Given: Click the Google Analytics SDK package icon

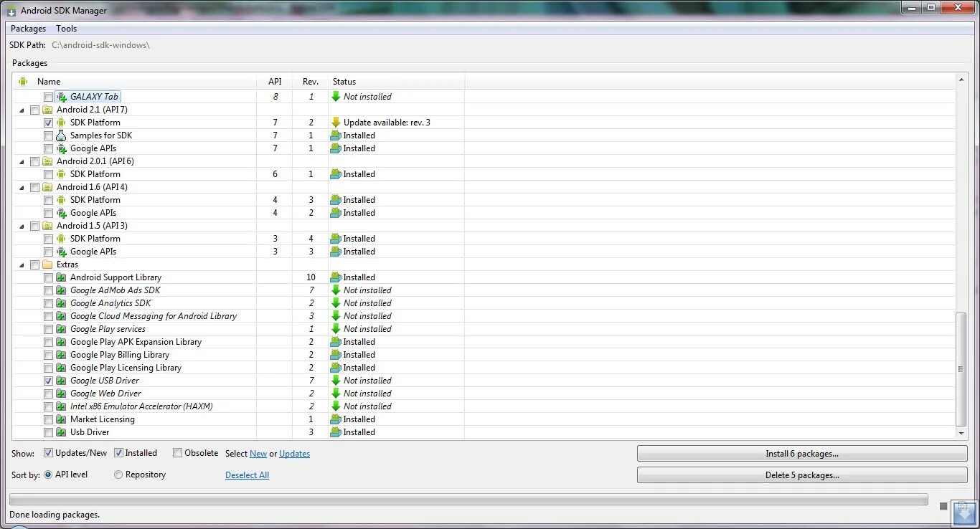Looking at the screenshot, I should [x=62, y=303].
